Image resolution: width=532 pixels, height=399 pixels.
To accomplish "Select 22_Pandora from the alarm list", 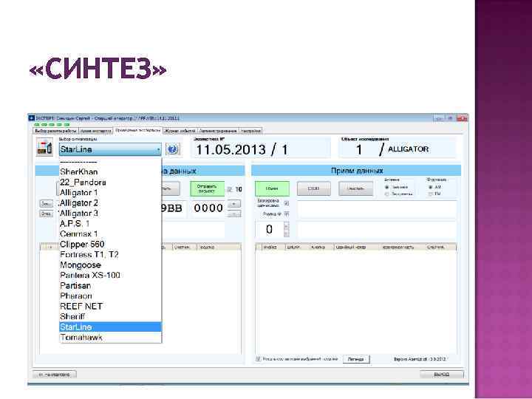I will (110, 183).
